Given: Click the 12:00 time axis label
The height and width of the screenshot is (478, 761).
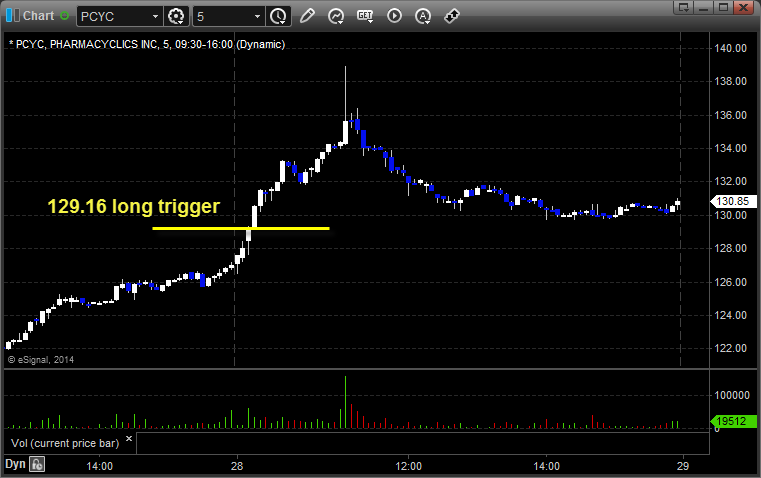Looking at the screenshot, I should tap(409, 466).
